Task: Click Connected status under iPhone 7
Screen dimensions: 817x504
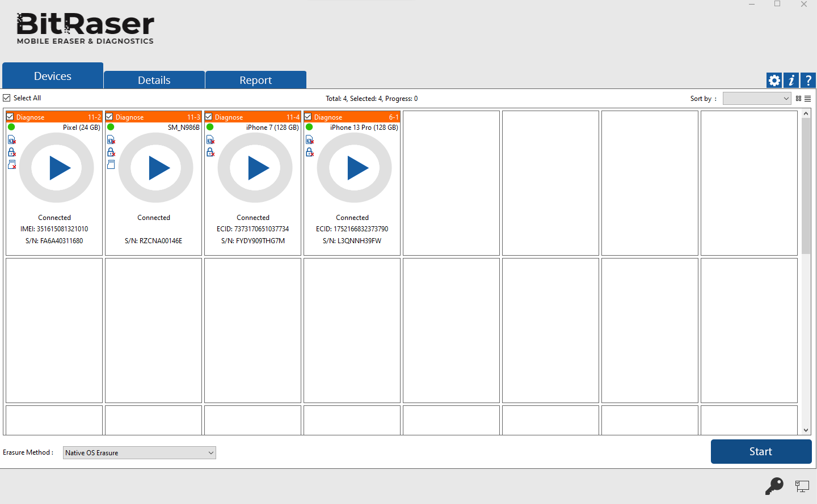Action: (253, 218)
